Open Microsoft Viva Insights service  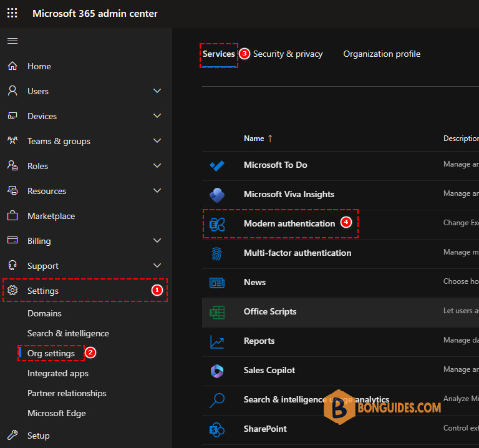tap(289, 194)
